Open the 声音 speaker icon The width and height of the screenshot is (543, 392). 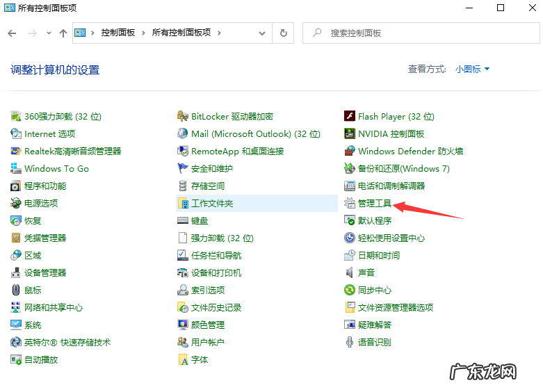pos(350,273)
